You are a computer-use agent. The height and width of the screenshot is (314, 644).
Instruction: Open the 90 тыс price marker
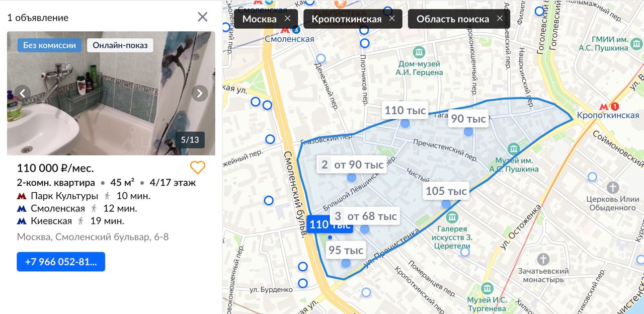[468, 119]
